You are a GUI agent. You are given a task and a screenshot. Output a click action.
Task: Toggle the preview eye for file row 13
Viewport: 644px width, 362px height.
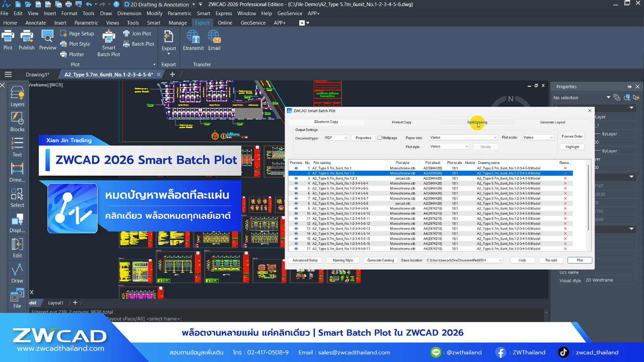tap(296, 229)
